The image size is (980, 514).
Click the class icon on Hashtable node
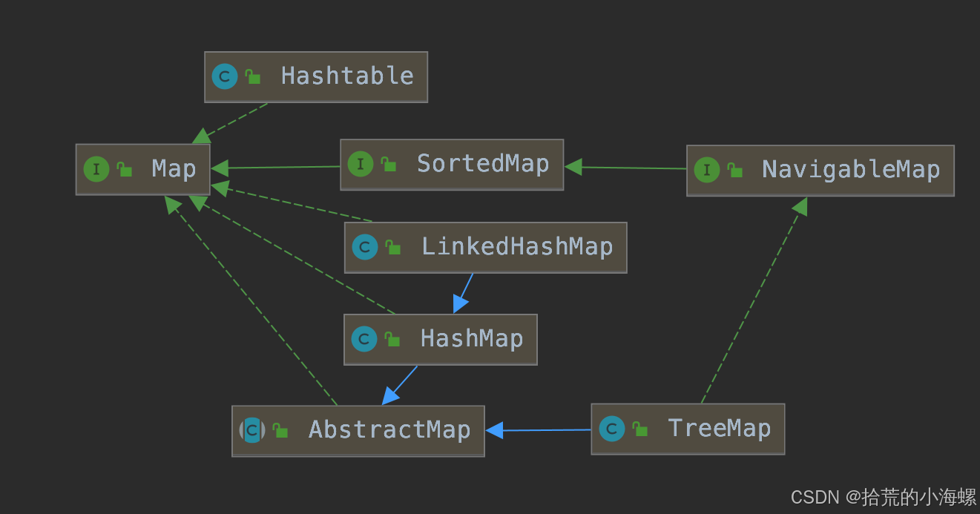click(x=225, y=76)
